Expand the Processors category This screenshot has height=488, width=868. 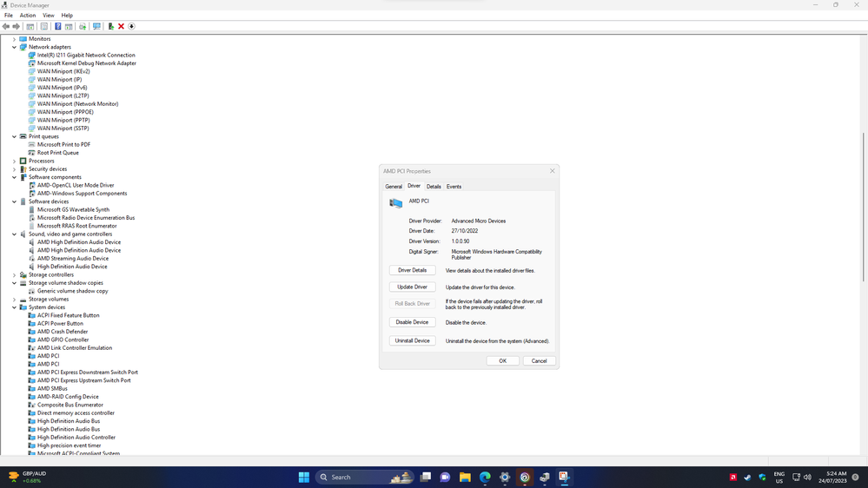click(x=15, y=161)
